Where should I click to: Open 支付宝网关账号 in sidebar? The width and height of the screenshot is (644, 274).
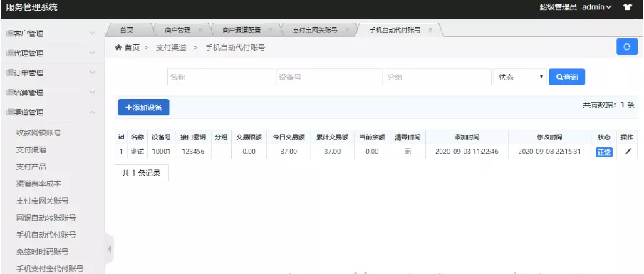pos(42,201)
